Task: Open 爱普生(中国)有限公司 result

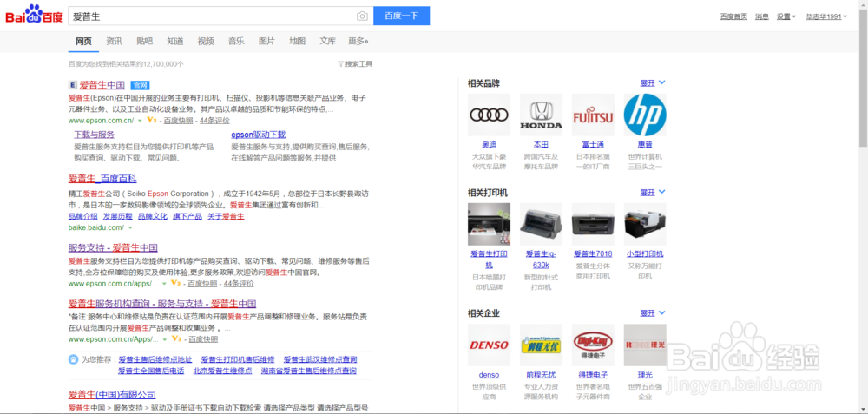Action: pyautogui.click(x=112, y=395)
